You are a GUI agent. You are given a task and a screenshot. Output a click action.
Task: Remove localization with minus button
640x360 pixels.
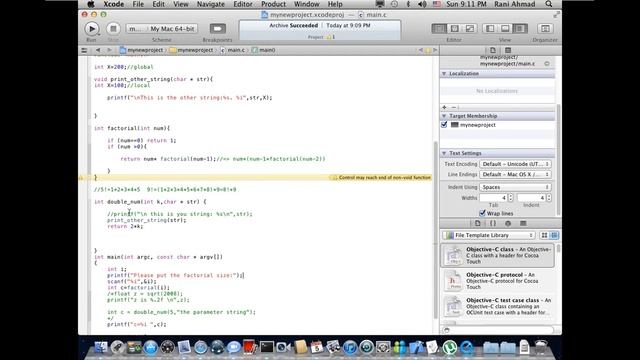(453, 107)
